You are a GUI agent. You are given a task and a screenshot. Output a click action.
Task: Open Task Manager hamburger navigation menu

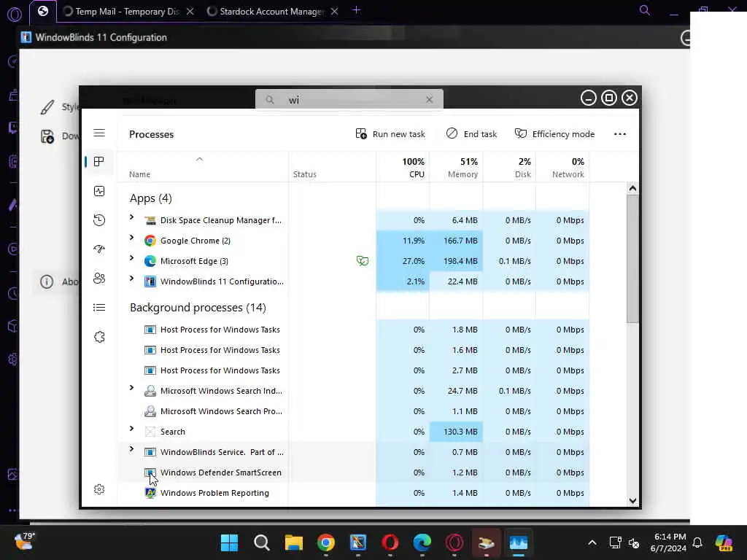99,133
